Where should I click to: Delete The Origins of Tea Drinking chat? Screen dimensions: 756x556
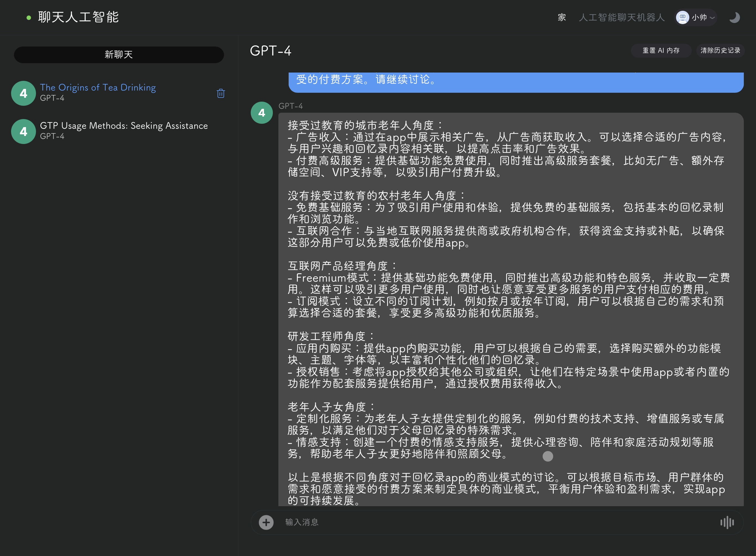click(x=221, y=93)
